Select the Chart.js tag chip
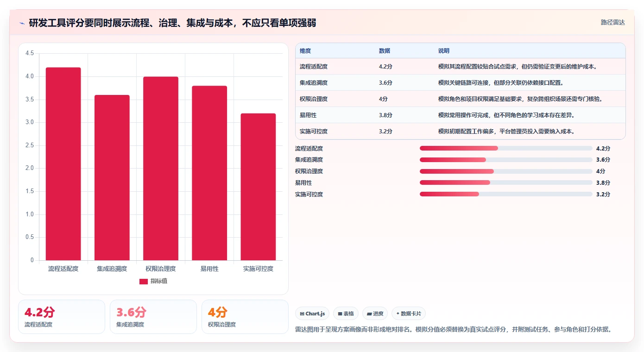Screen dimensions: 644x352 312,314
